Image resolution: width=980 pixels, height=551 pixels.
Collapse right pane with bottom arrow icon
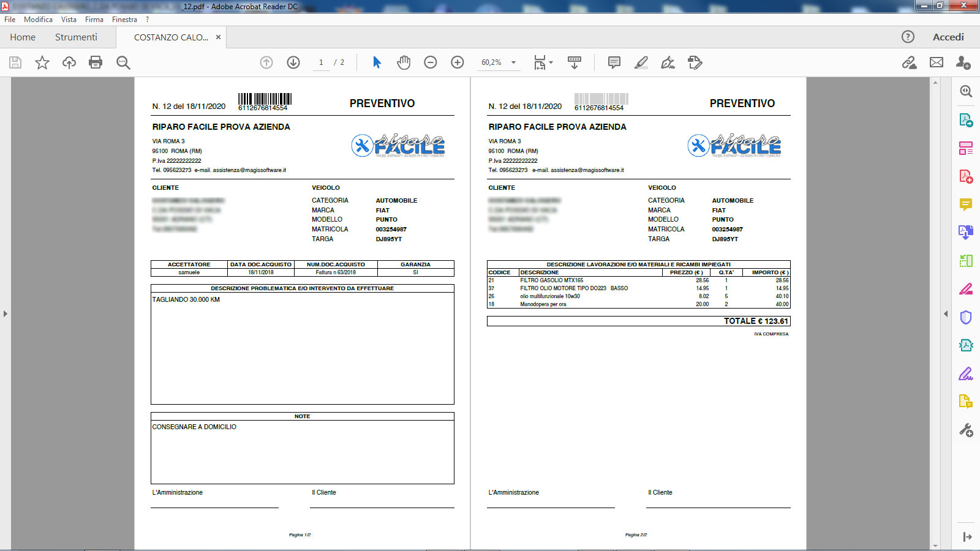(967, 537)
